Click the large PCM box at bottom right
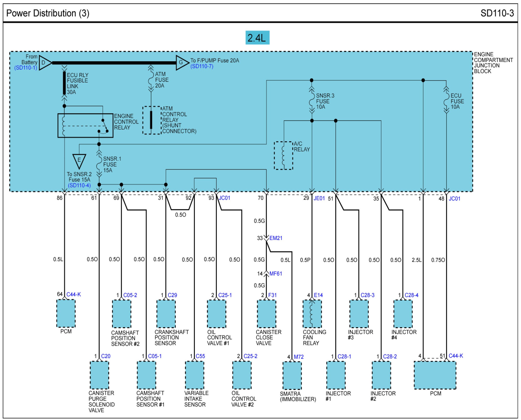 click(435, 375)
